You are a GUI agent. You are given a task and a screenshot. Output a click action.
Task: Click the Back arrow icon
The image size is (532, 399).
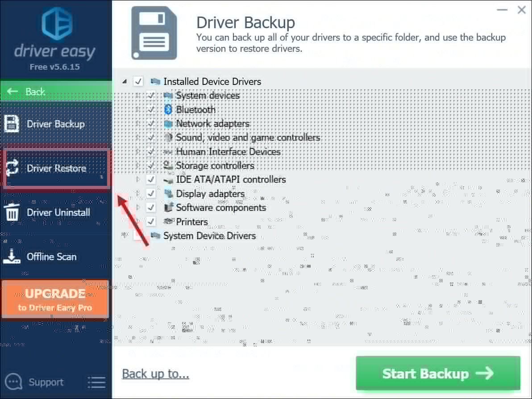pos(12,91)
